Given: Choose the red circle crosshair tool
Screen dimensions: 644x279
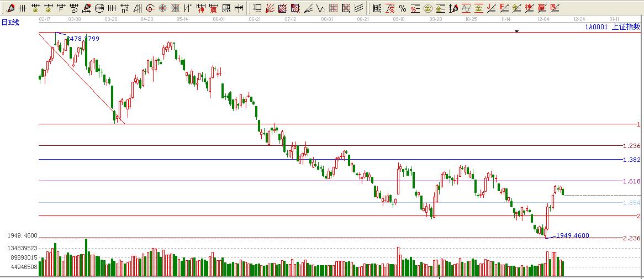Looking at the screenshot, I should pos(150,8).
